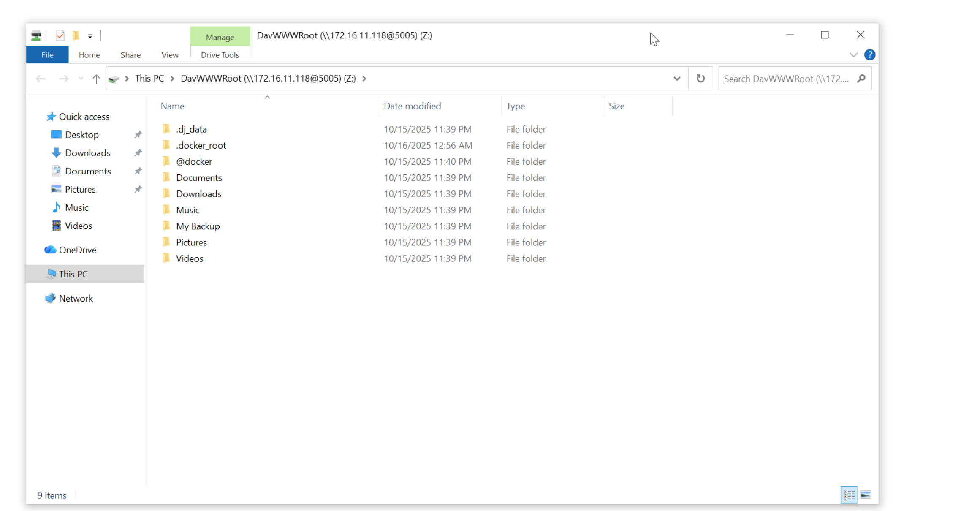Image resolution: width=980 pixels, height=511 pixels.
Task: Click the Properties icon in quick access toolbar
Action: coord(60,35)
